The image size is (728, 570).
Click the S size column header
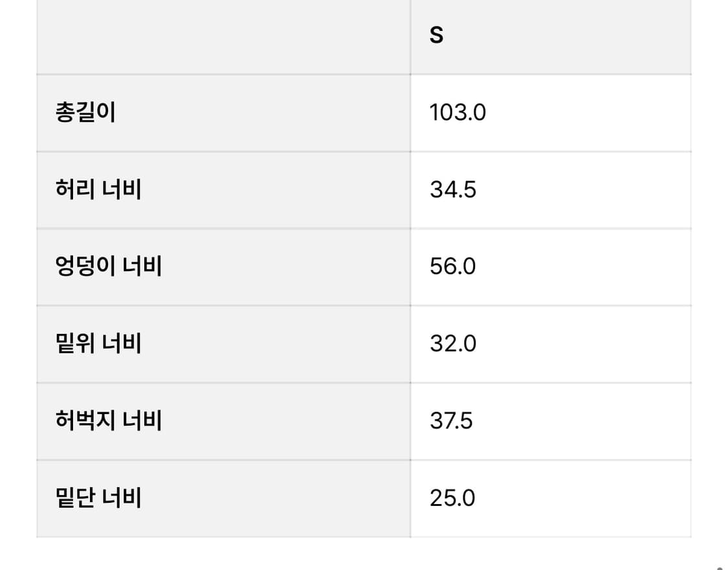tap(437, 35)
